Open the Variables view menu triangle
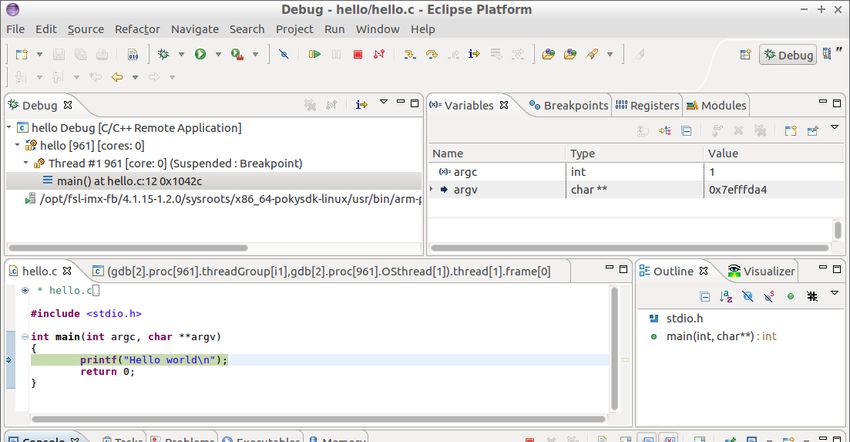 [x=835, y=127]
